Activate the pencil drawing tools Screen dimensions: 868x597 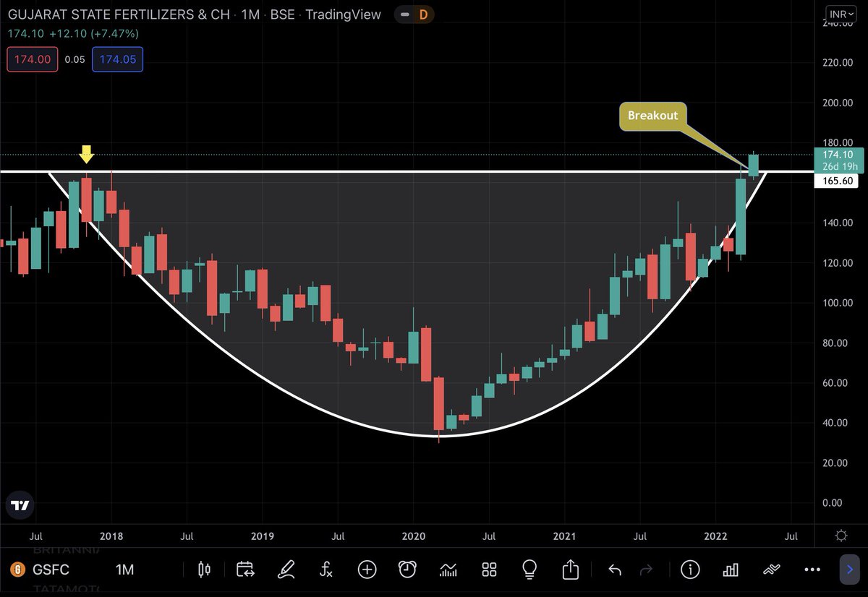286,570
